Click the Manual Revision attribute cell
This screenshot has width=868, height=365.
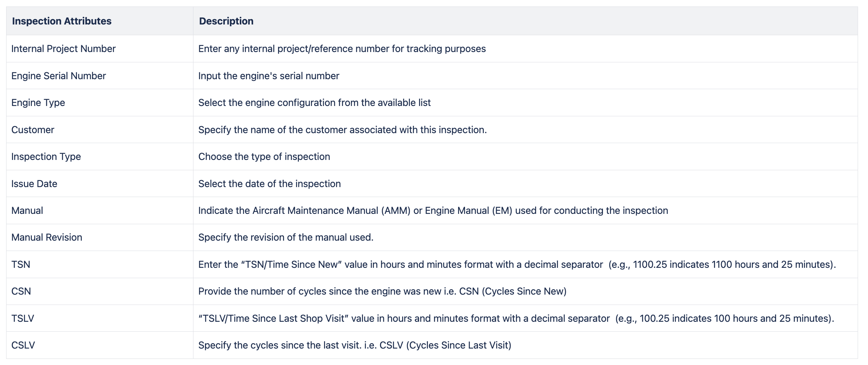tap(47, 237)
